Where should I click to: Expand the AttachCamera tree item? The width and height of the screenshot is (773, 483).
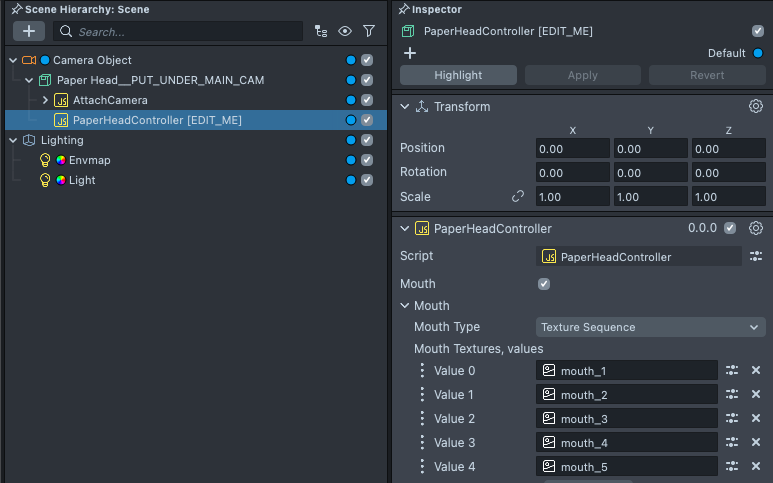(x=45, y=100)
